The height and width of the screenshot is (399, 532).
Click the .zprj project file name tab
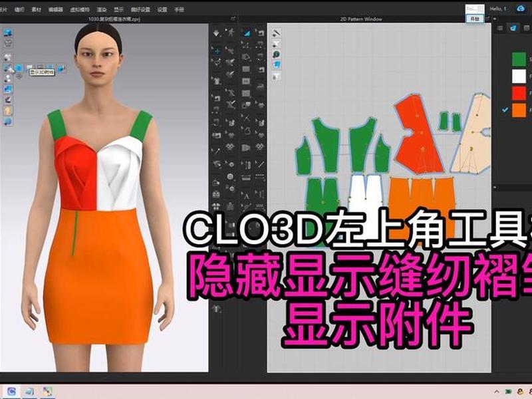tap(114, 19)
